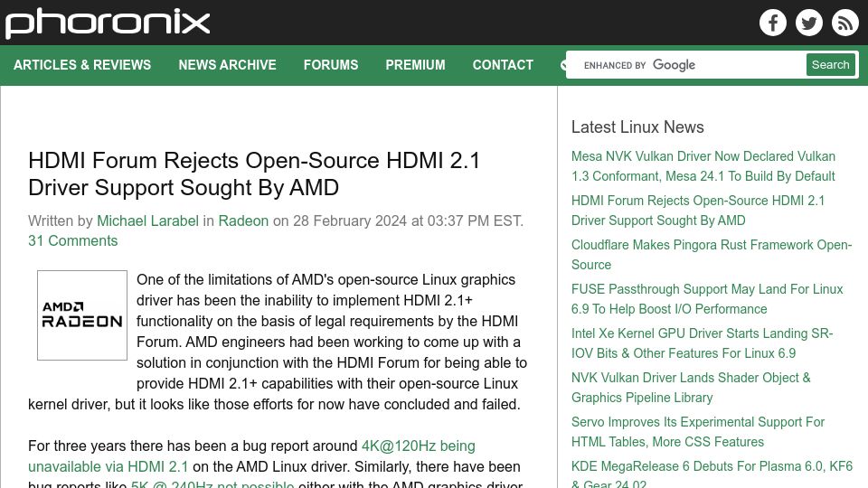The height and width of the screenshot is (488, 868).
Task: Open Intel Xe Kernel GPU Driver link
Action: click(702, 343)
